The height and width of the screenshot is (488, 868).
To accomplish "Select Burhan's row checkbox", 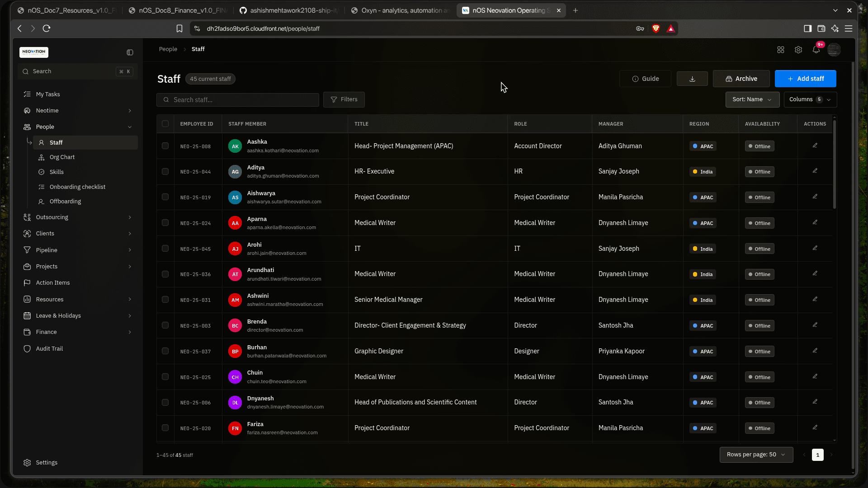I will tap(165, 351).
